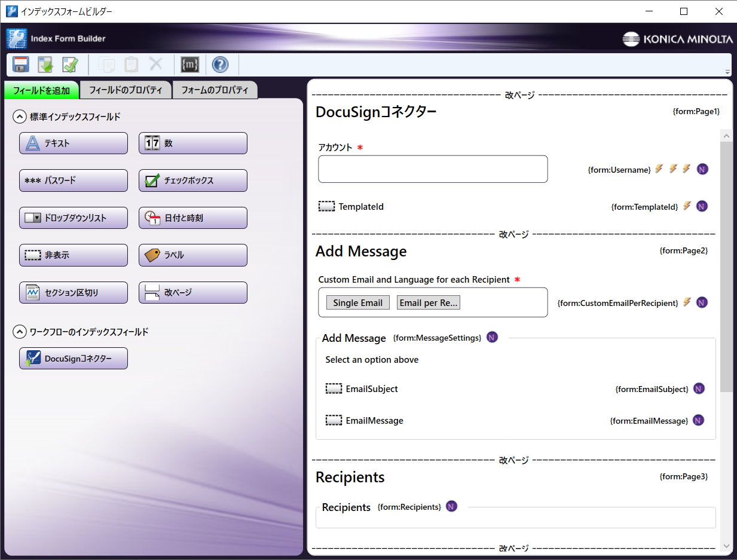
Task: Open Help with the question mark icon
Action: click(220, 65)
